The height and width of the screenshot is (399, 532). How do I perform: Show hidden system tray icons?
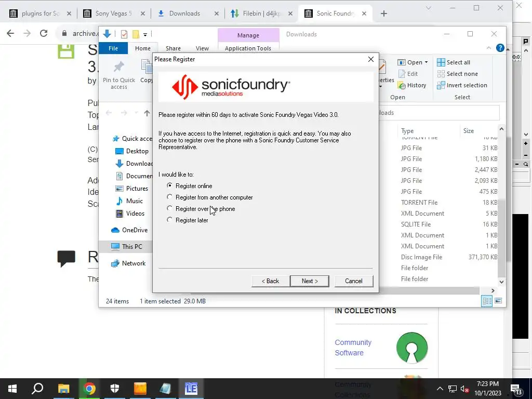click(x=440, y=389)
